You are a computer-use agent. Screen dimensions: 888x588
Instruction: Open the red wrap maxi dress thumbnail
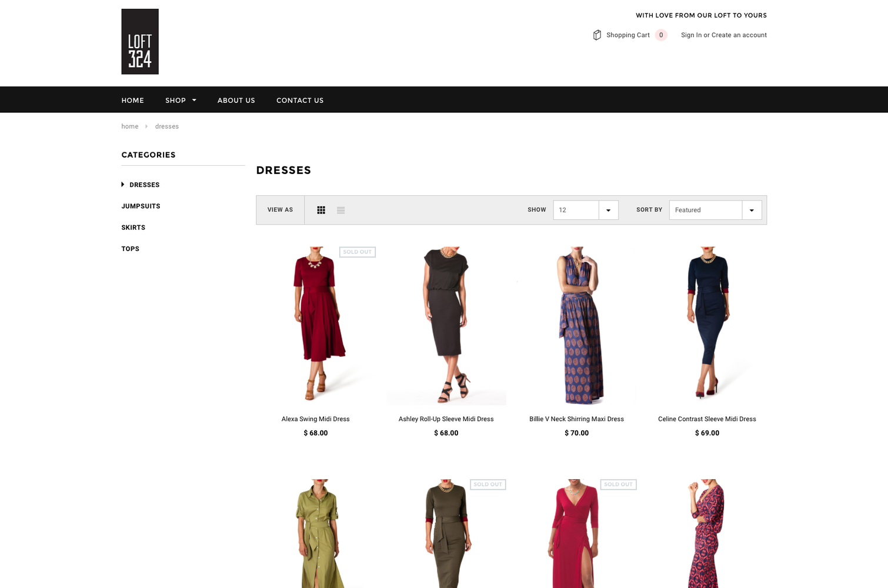click(577, 533)
